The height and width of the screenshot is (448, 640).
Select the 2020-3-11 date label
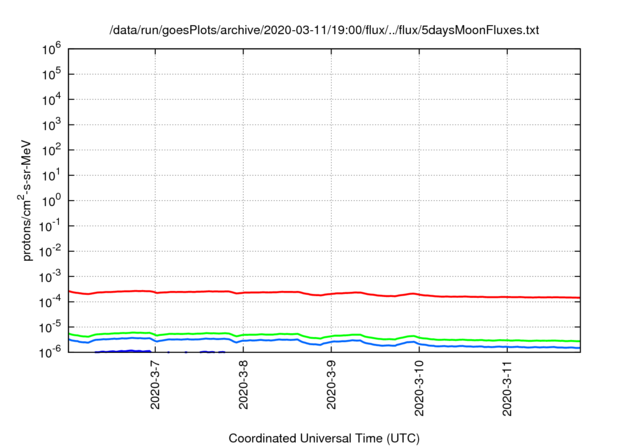tap(507, 388)
